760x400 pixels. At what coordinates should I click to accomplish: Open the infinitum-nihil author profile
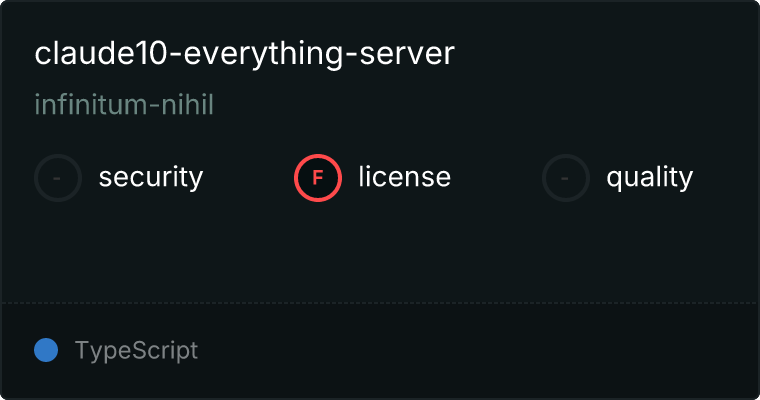124,104
